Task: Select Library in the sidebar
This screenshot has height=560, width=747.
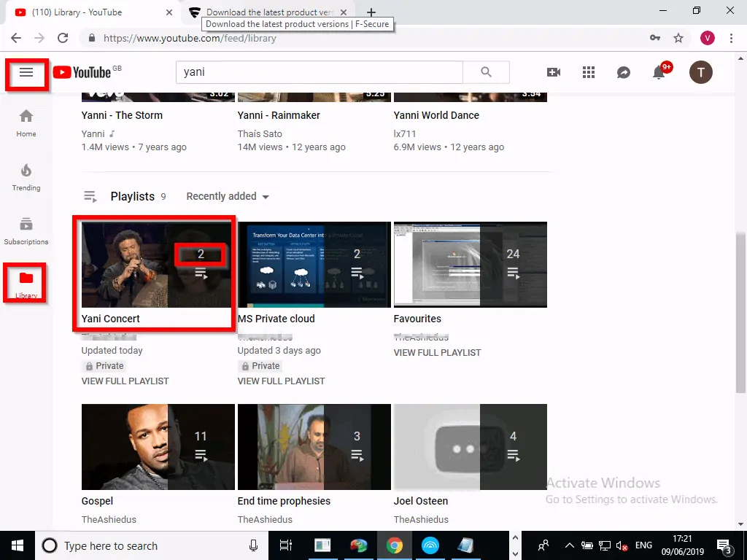Action: [x=26, y=284]
